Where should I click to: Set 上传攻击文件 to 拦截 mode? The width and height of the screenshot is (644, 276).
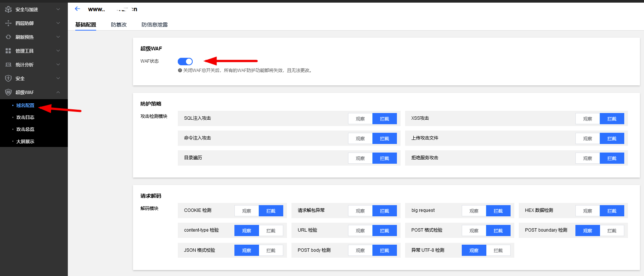pyautogui.click(x=612, y=138)
